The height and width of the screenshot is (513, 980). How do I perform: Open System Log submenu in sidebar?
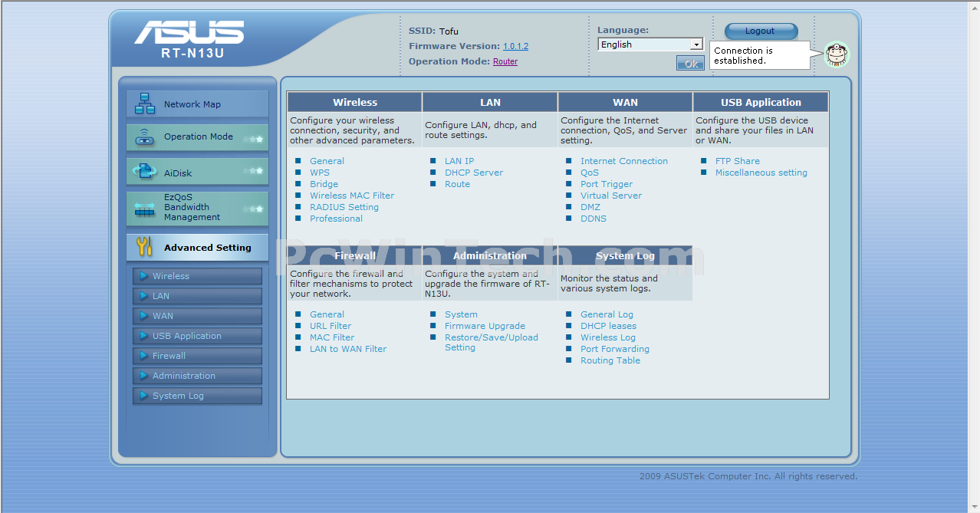(x=198, y=396)
